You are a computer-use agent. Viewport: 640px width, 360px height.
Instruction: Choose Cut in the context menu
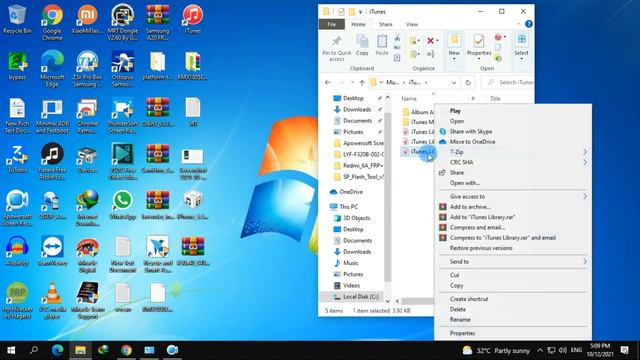513,275
